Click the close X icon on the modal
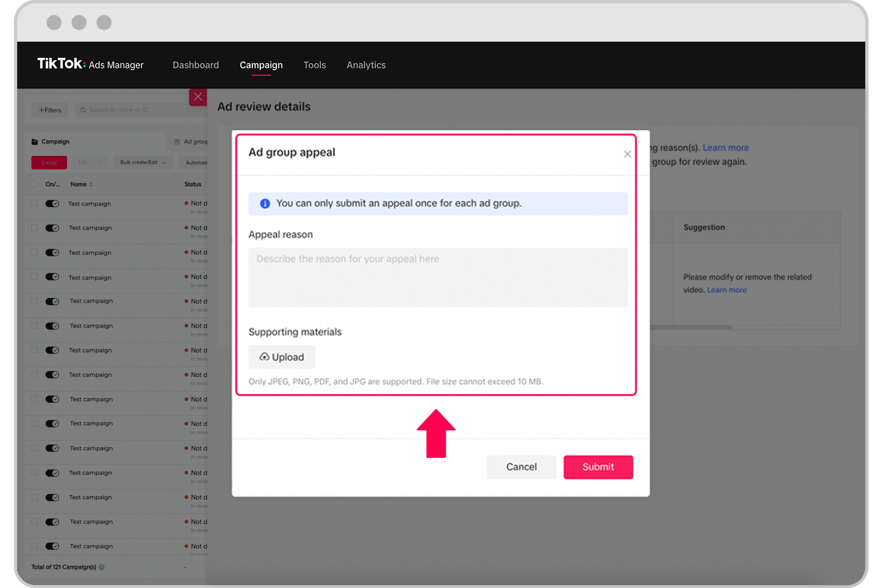The image size is (882, 588). coord(627,153)
